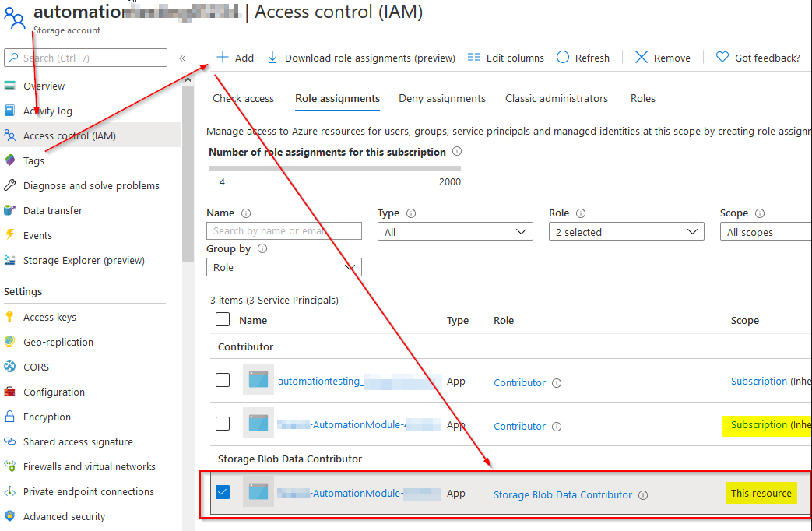This screenshot has width=812, height=531.
Task: Click the Access keys key icon
Action: click(x=9, y=317)
